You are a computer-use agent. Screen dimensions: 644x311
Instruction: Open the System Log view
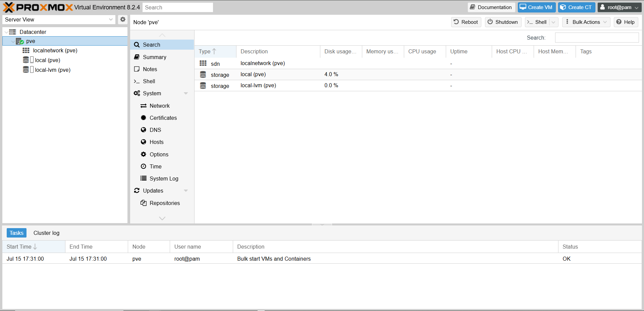[x=164, y=178]
